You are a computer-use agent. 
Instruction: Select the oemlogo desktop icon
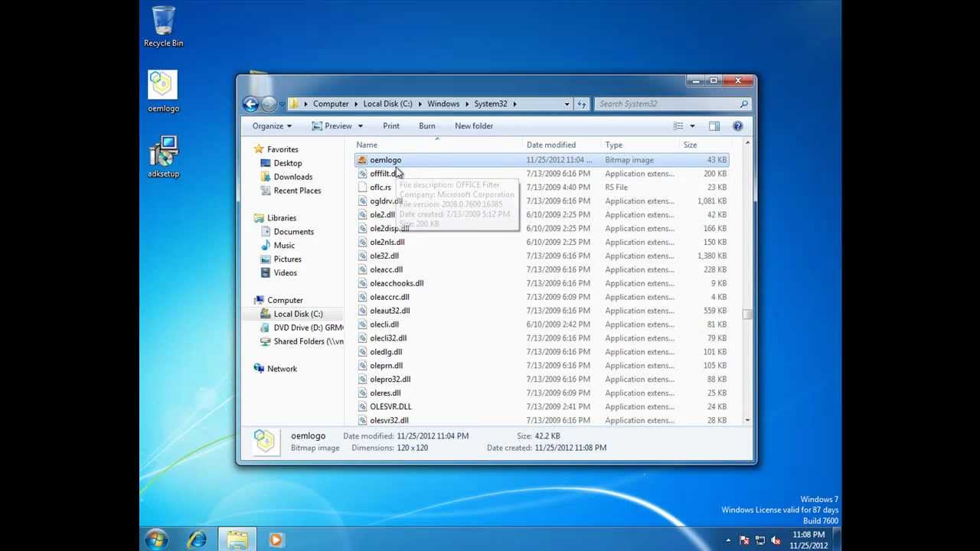163,92
